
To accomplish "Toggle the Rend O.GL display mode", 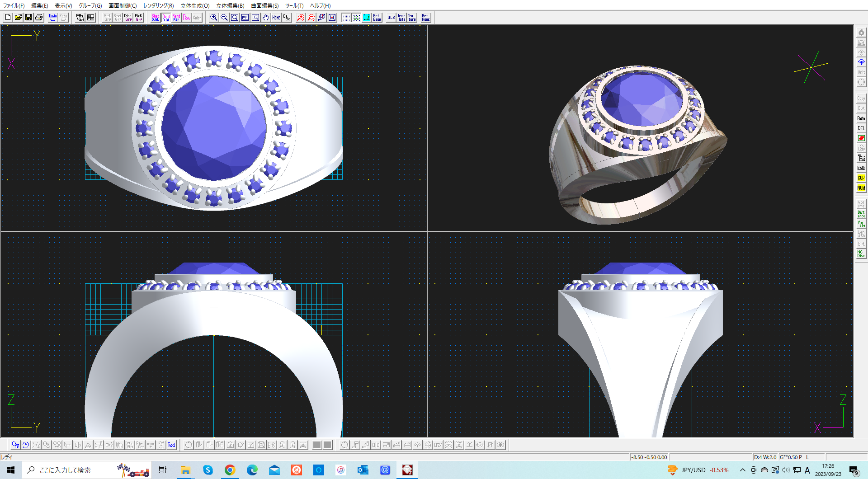I will tap(165, 17).
